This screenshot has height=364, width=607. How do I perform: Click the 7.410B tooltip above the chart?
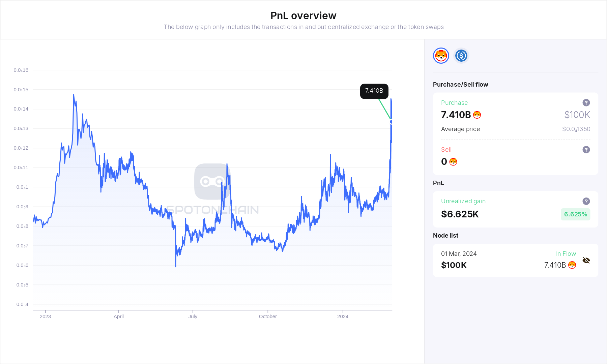374,91
